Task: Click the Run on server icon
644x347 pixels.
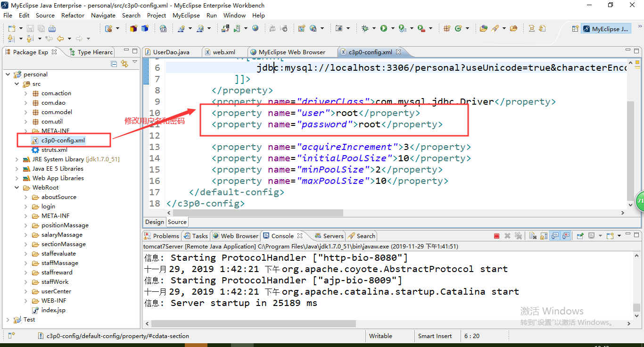Action: click(237, 28)
